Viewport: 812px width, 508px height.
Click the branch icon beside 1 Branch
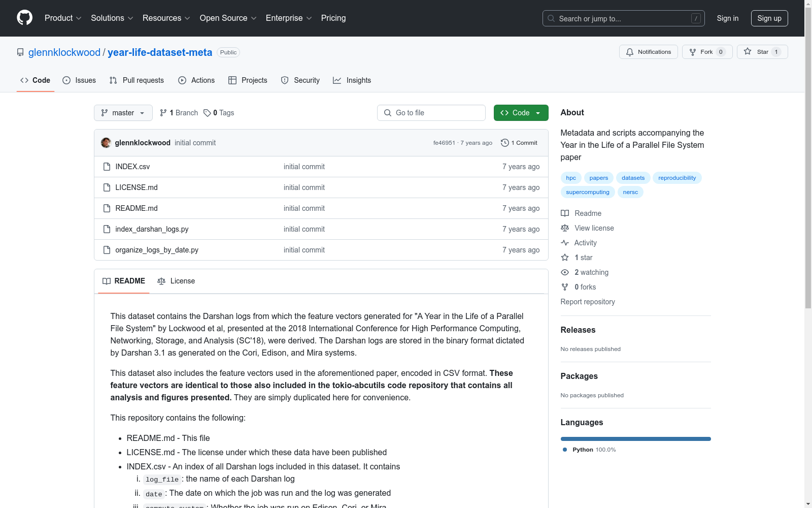click(x=163, y=113)
